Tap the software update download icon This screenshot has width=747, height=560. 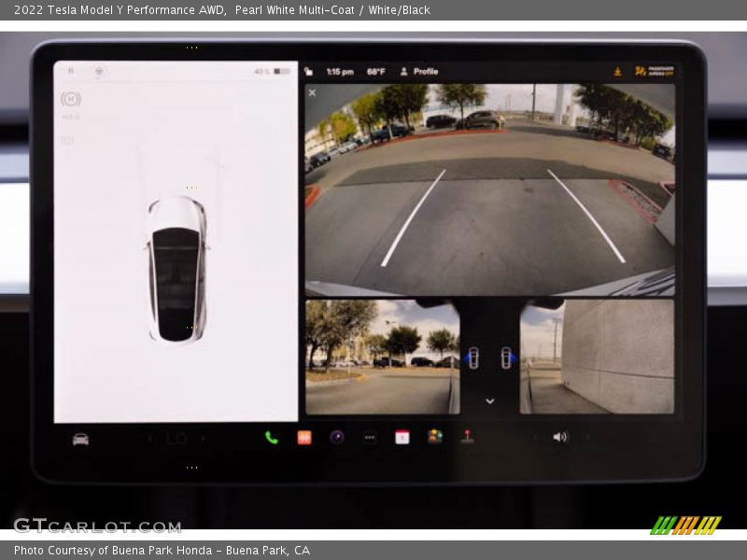pyautogui.click(x=617, y=71)
